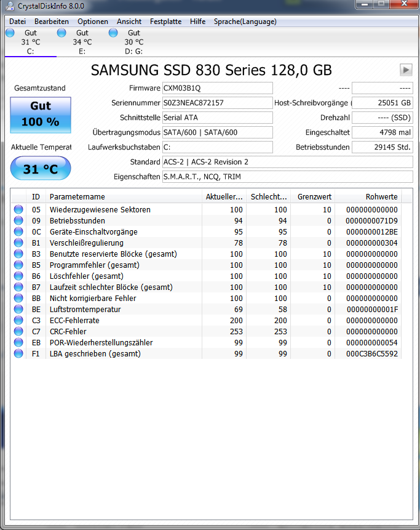Viewport: 420px width, 530px height.
Task: Click the Seriennummer field
Action: tap(218, 103)
